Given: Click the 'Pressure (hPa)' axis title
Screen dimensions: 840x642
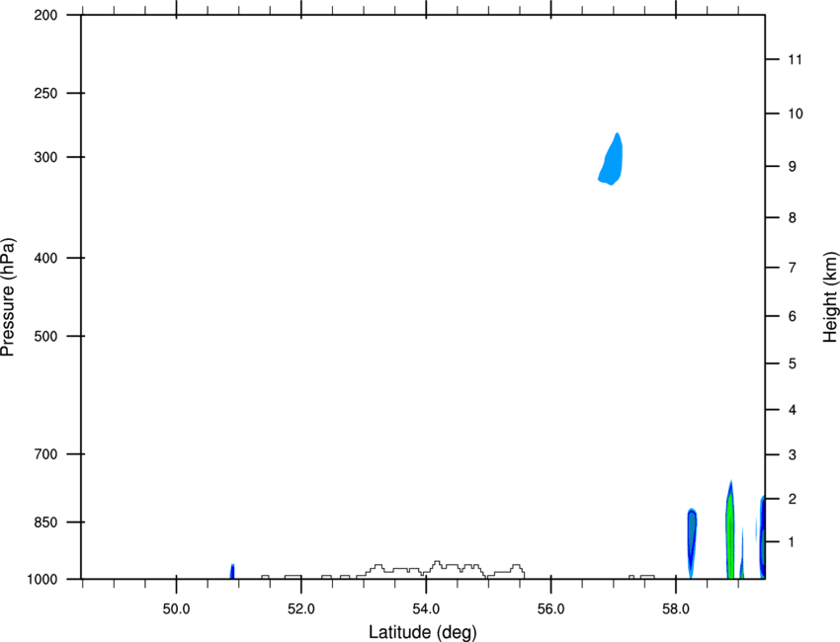Looking at the screenshot, I should pyautogui.click(x=8, y=297).
